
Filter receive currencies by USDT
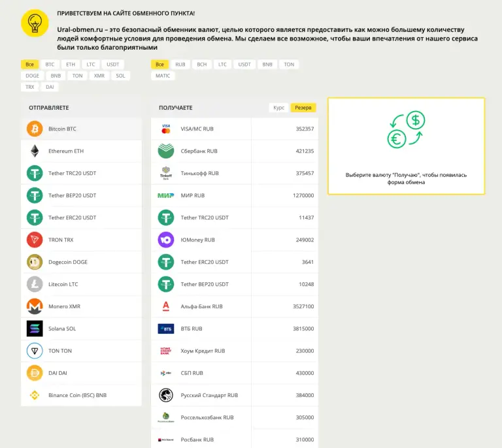pyautogui.click(x=244, y=64)
